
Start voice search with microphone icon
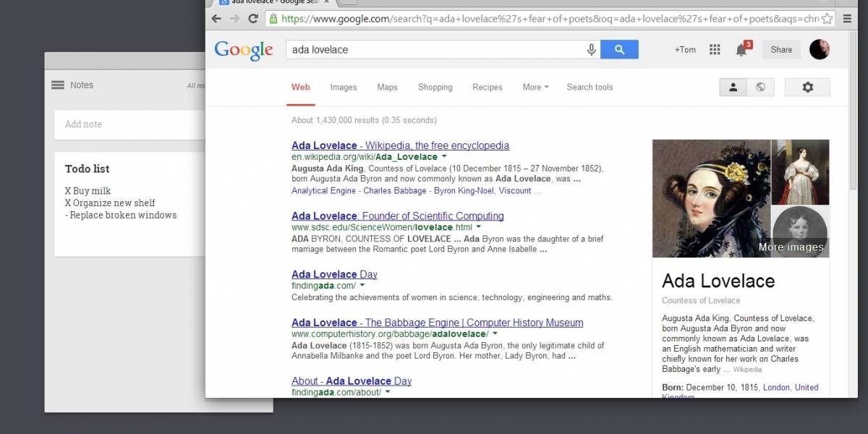(x=591, y=49)
